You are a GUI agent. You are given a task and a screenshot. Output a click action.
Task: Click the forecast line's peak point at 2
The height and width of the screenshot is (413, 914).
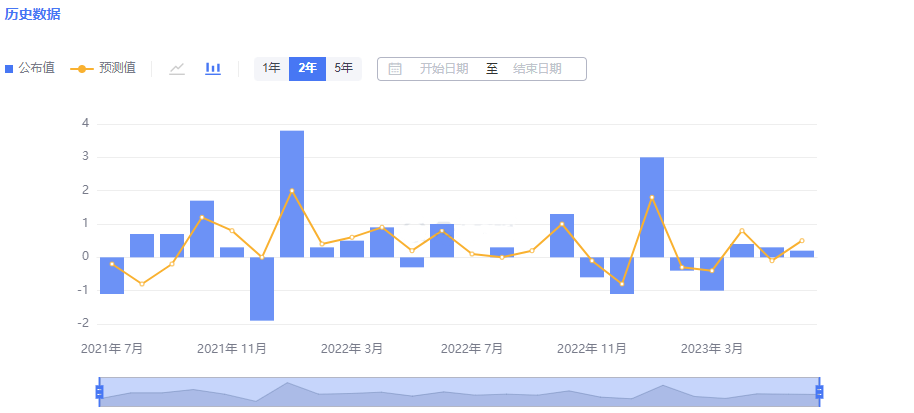292,190
